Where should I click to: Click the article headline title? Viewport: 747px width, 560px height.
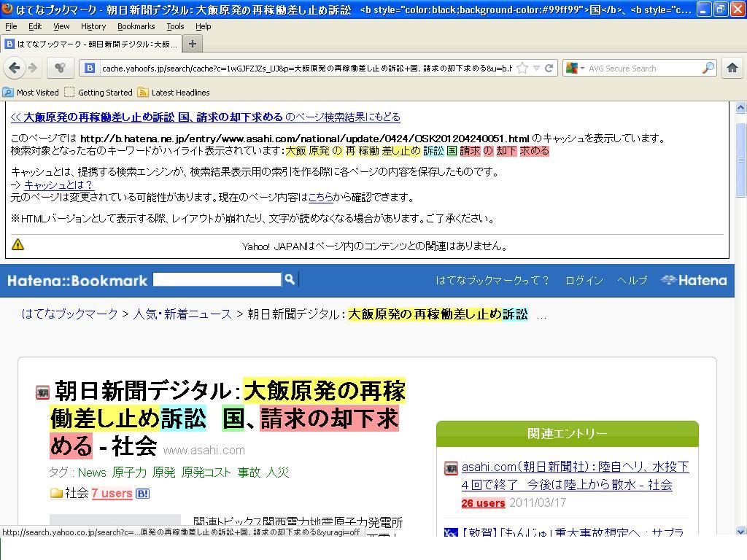(228, 418)
